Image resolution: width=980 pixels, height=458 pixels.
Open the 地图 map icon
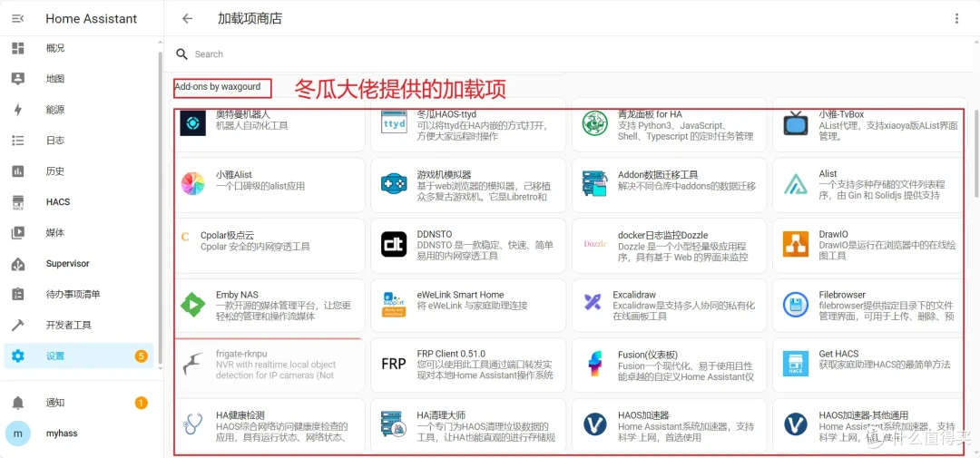(18, 79)
